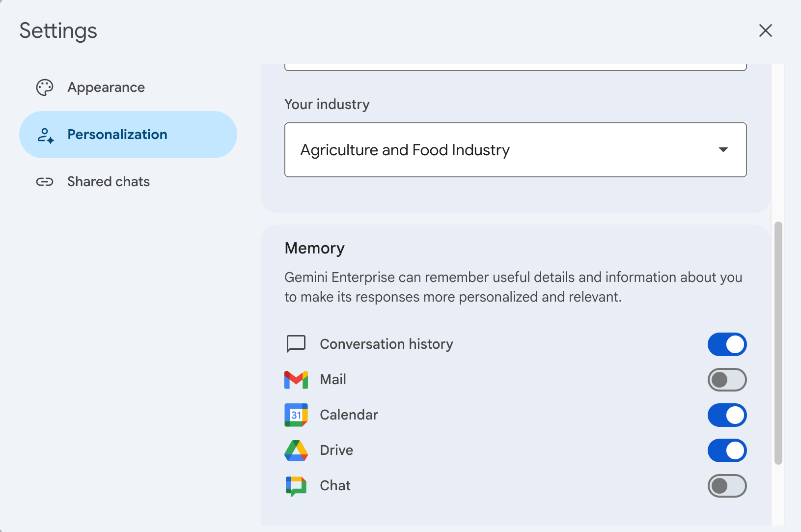Click the dropdown arrow on Agriculture and Food Industry
Viewport: 801px width, 532px height.
coord(723,150)
